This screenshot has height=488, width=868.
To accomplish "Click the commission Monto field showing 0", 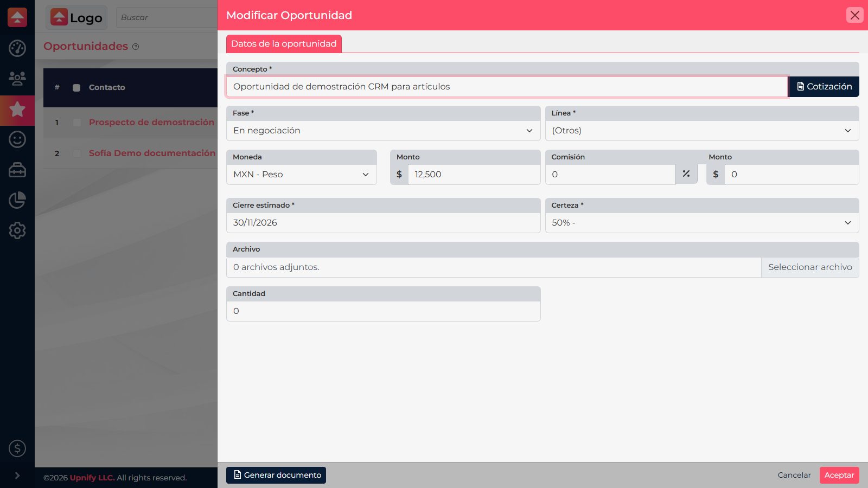I will tap(792, 175).
